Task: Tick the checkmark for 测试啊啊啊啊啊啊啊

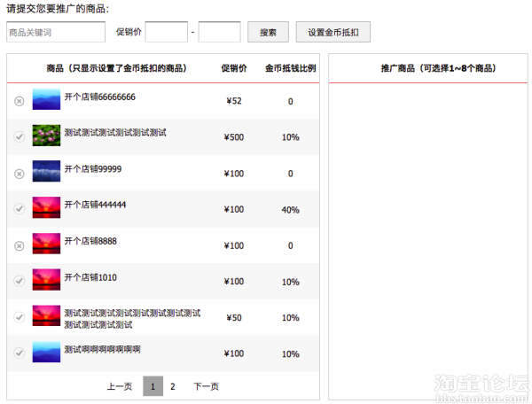Action: [20, 353]
